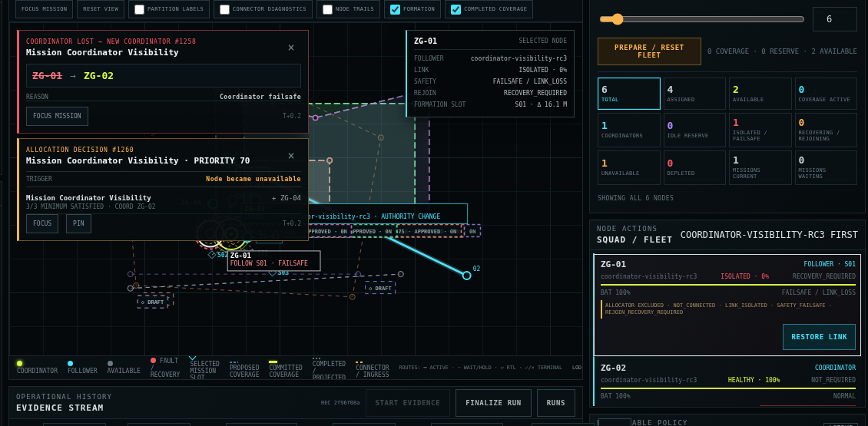Select the 0 Recovering / Rejoining stat card
The height and width of the screenshot is (426, 868).
click(826, 130)
